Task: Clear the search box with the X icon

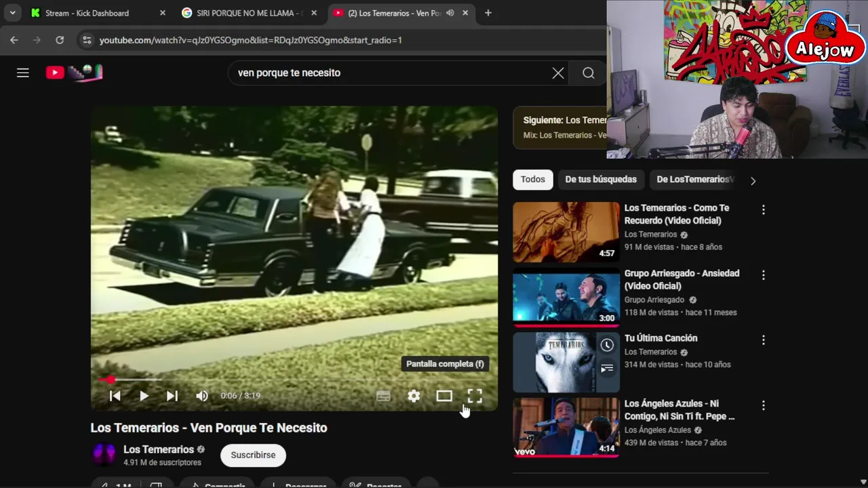Action: pos(558,73)
